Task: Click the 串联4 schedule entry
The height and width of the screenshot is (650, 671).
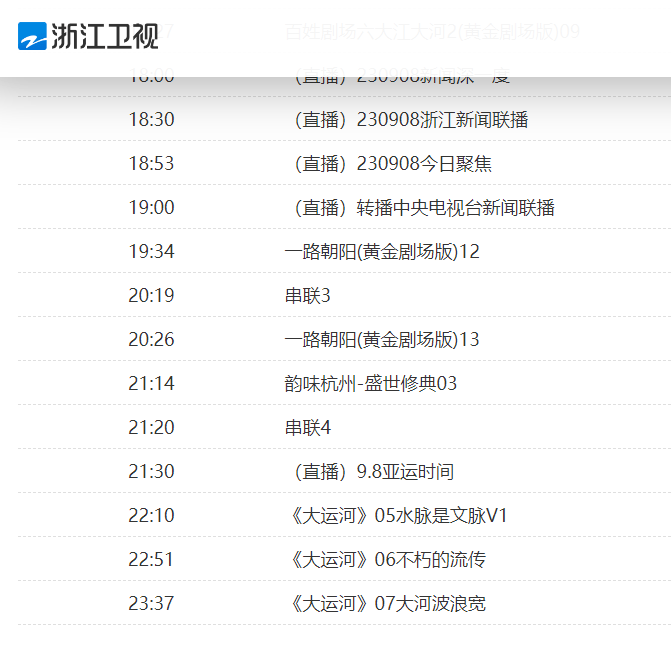Action: 307,428
